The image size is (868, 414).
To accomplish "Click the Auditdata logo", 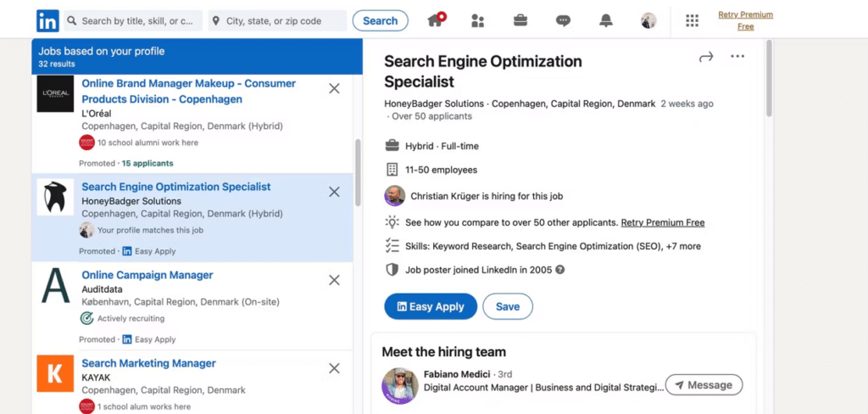I will (x=55, y=285).
